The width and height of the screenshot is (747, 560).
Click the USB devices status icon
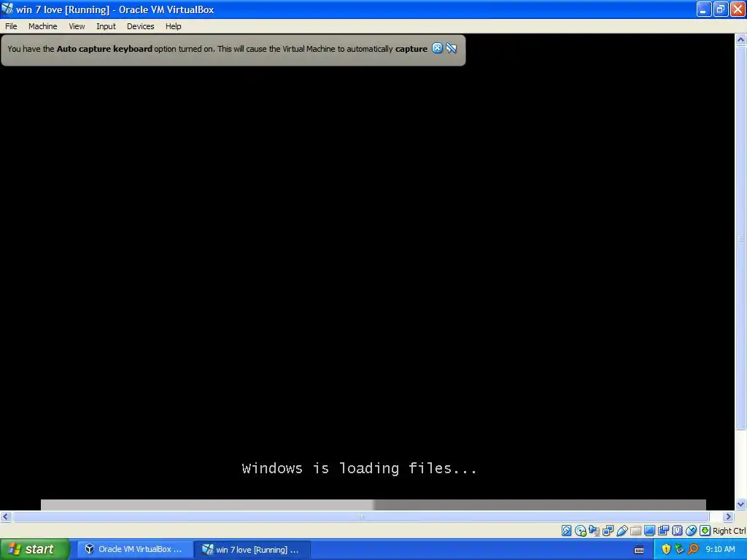click(622, 531)
